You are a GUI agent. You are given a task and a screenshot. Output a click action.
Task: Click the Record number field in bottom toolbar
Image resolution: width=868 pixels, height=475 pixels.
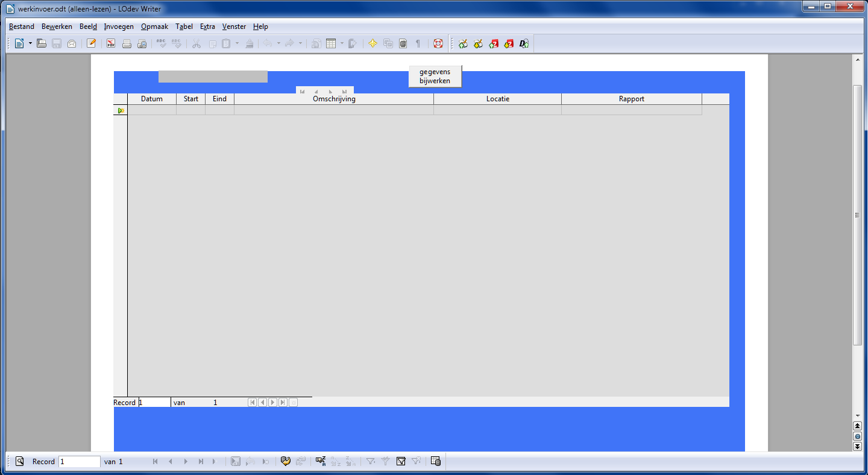80,462
